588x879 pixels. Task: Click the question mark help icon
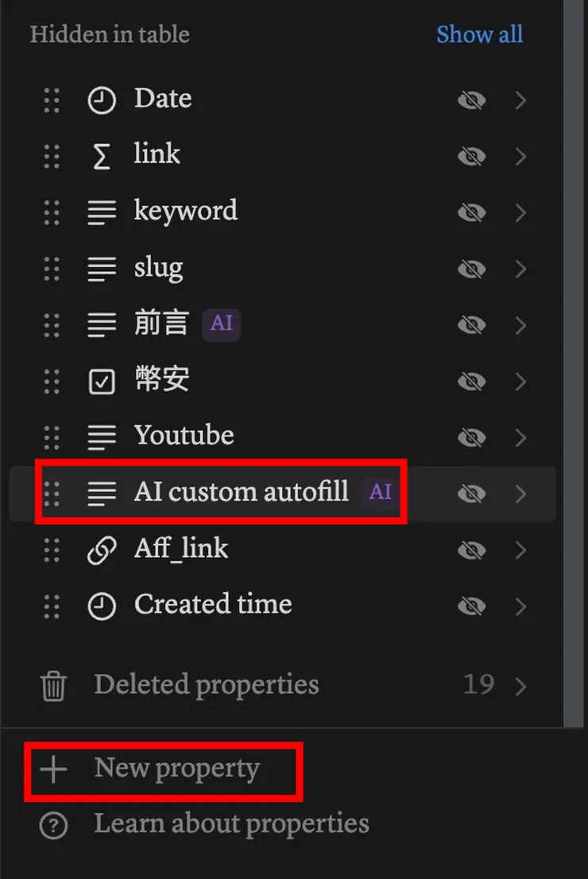53,826
